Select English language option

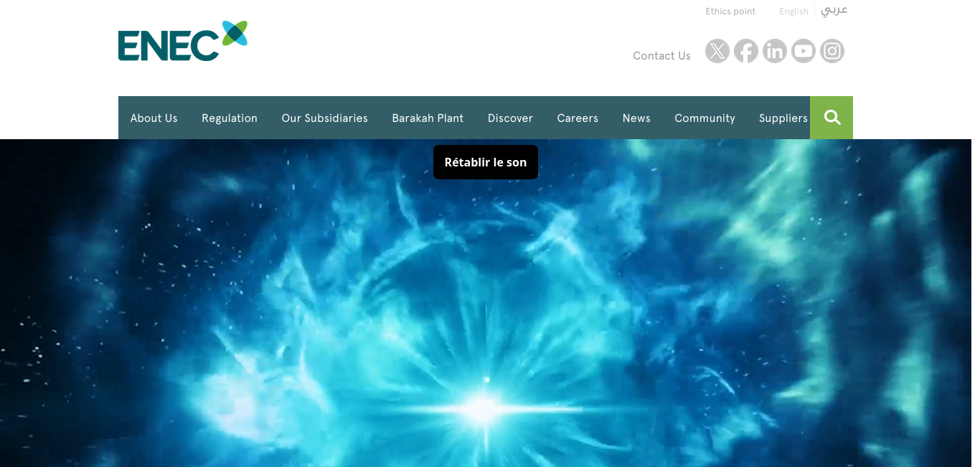(x=793, y=11)
